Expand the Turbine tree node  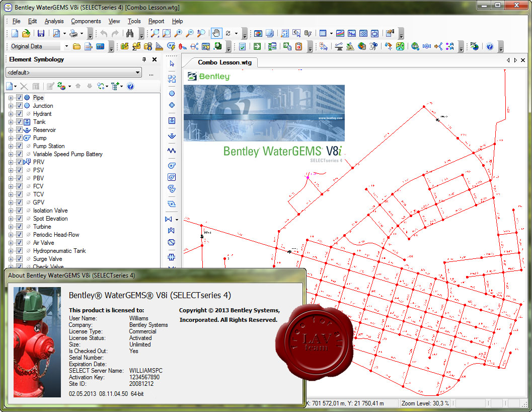pos(11,227)
